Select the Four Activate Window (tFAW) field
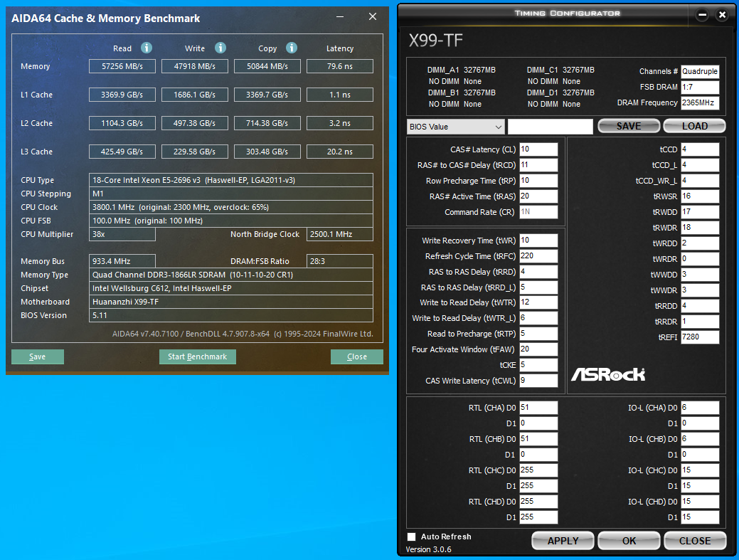The height and width of the screenshot is (560, 739). (538, 349)
